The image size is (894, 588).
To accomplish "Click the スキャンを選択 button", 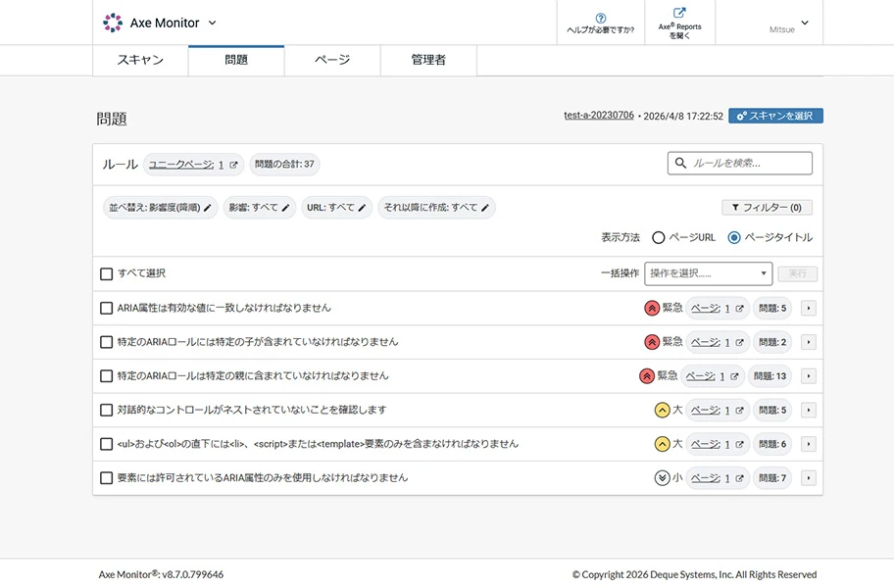I will 775,116.
